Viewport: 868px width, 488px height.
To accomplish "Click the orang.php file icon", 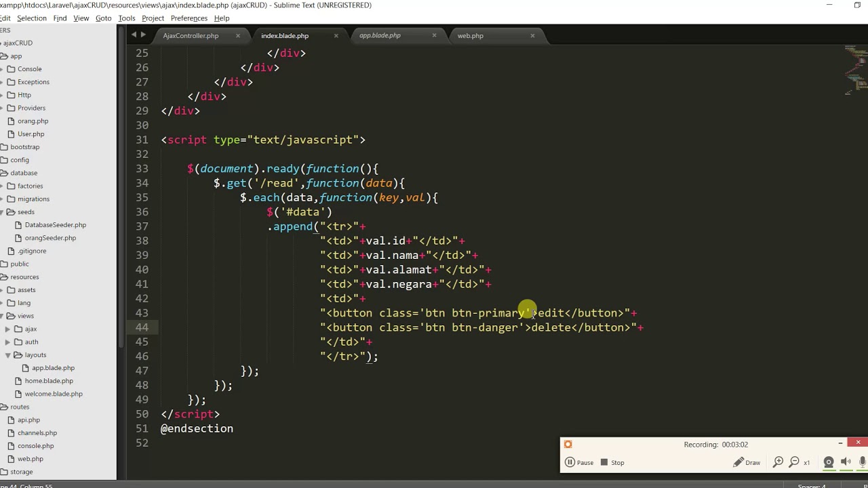I will 12,121.
